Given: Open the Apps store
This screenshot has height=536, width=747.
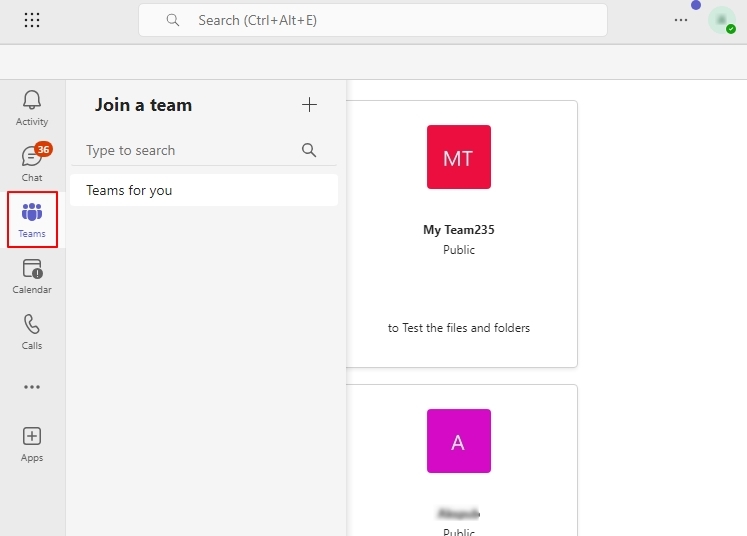Looking at the screenshot, I should 32,444.
